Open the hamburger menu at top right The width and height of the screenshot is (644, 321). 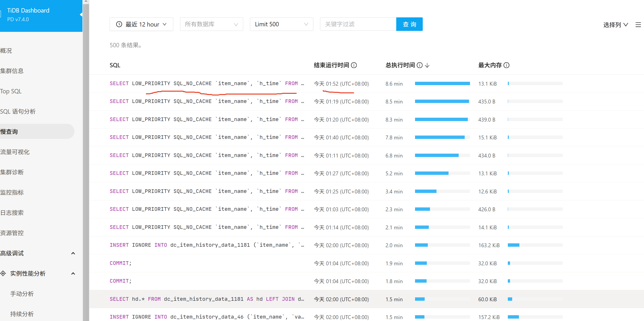(638, 25)
